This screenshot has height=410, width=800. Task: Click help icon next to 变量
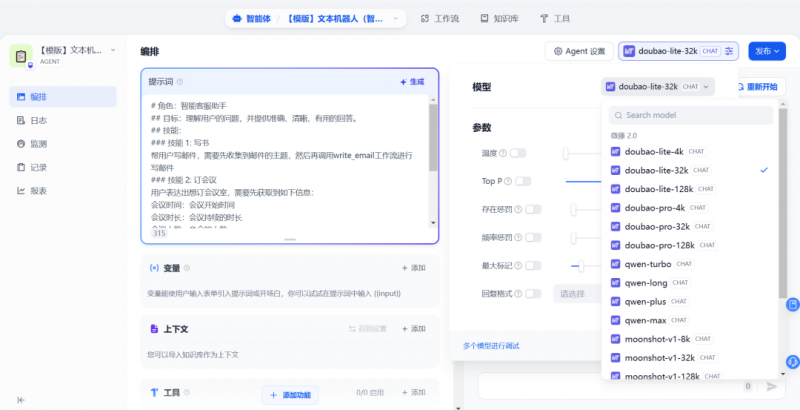pos(187,268)
